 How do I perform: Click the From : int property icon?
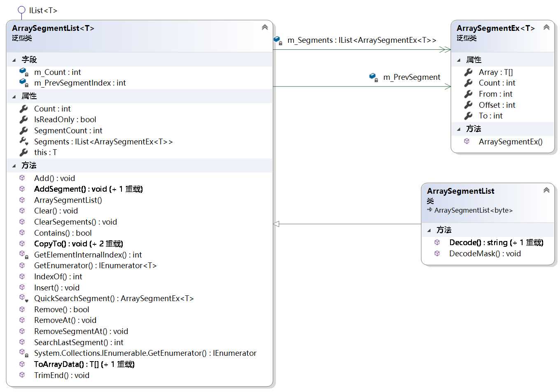[468, 94]
